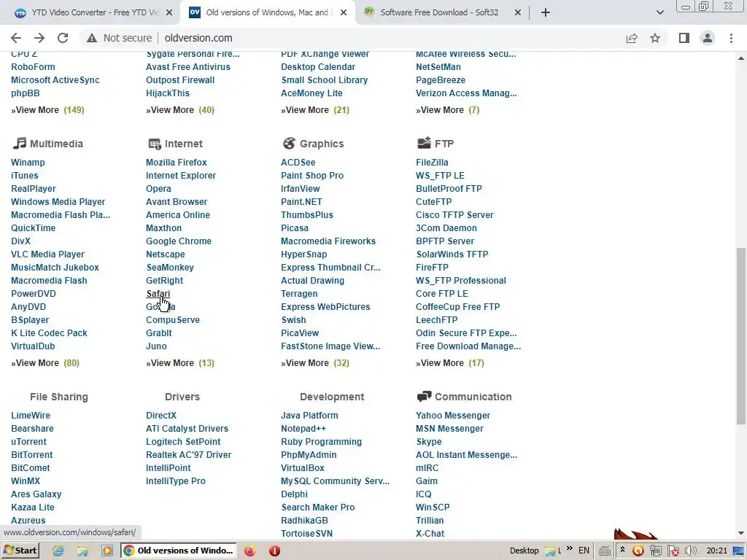
Task: Open the browser side panel icon
Action: (x=684, y=38)
